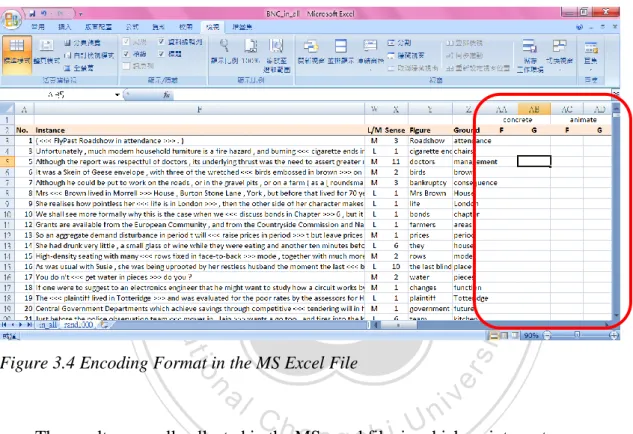The height and width of the screenshot is (434, 633).
Task: Click the 'animate' header cell
Action: pos(583,120)
